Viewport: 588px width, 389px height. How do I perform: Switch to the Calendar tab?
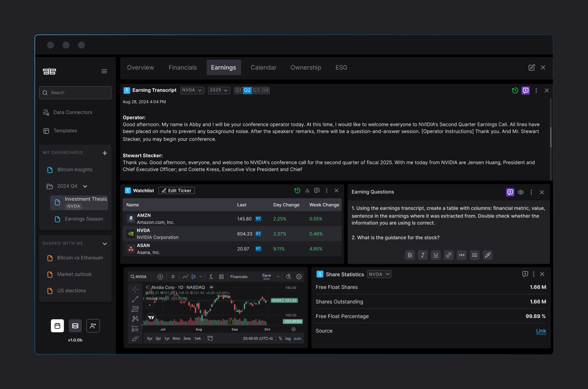coord(263,67)
